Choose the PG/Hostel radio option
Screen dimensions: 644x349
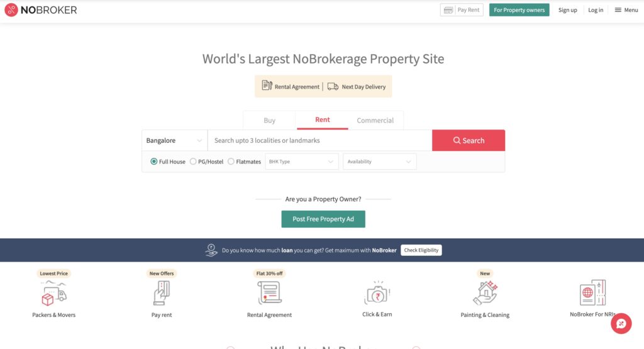(x=193, y=162)
